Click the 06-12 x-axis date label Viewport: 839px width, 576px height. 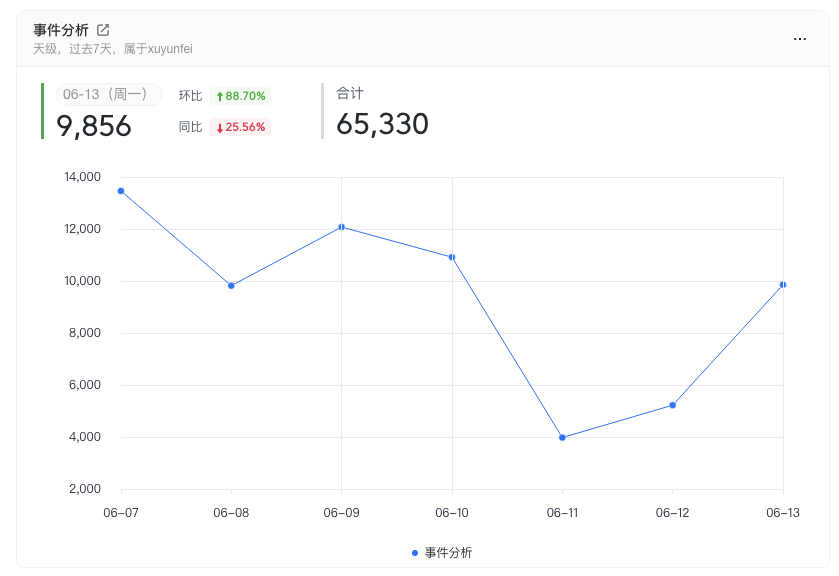click(673, 513)
